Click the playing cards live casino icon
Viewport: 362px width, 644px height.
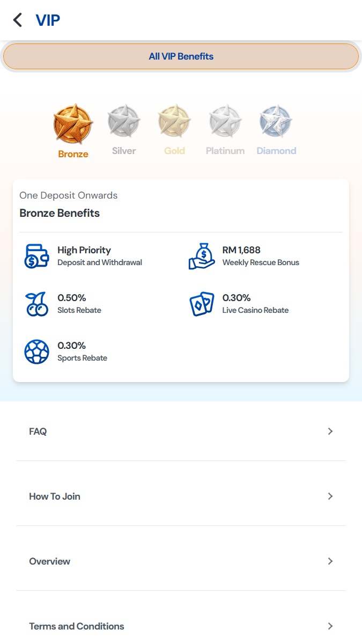click(202, 304)
